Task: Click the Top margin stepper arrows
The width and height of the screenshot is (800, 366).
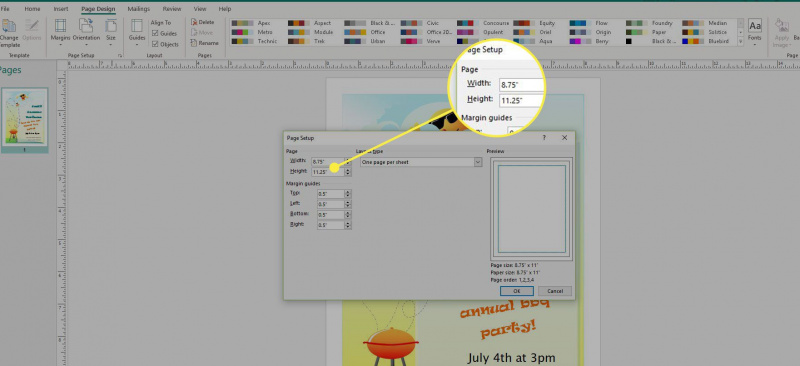Action: click(x=348, y=193)
